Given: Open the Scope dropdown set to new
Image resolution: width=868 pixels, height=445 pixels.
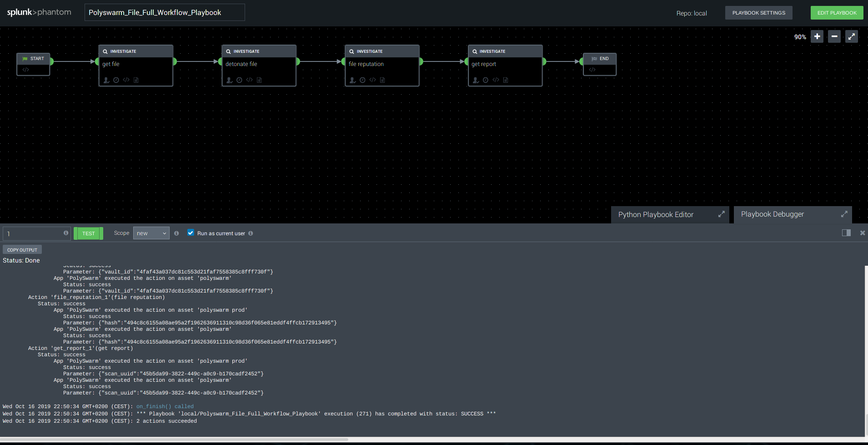Looking at the screenshot, I should pos(151,233).
